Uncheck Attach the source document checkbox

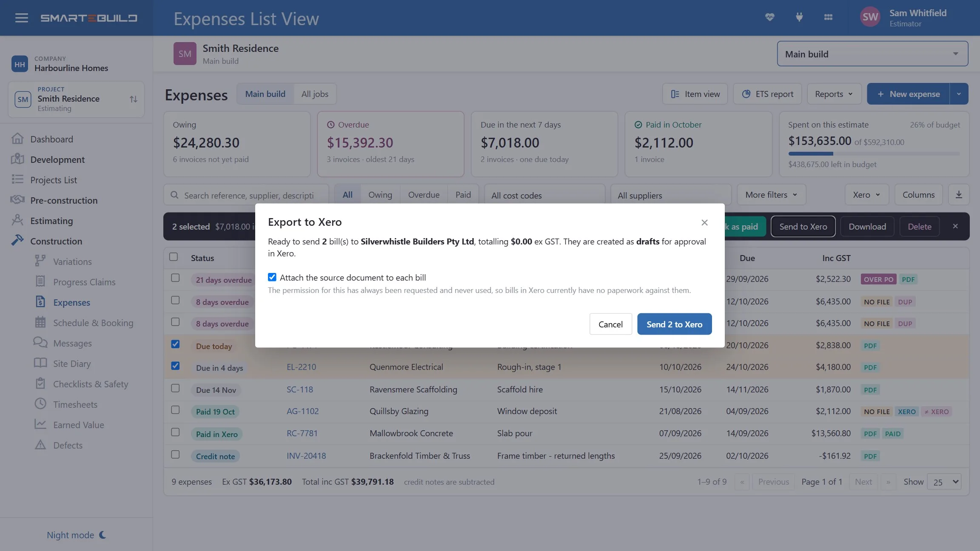point(272,277)
